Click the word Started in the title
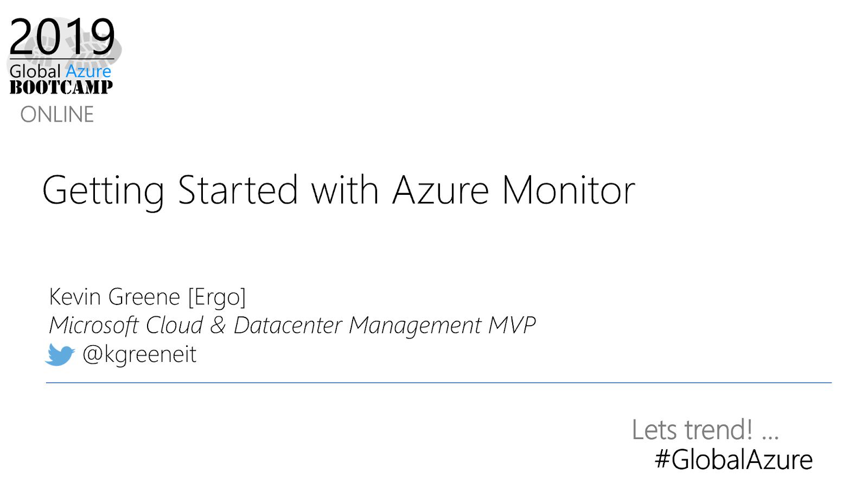 (238, 190)
